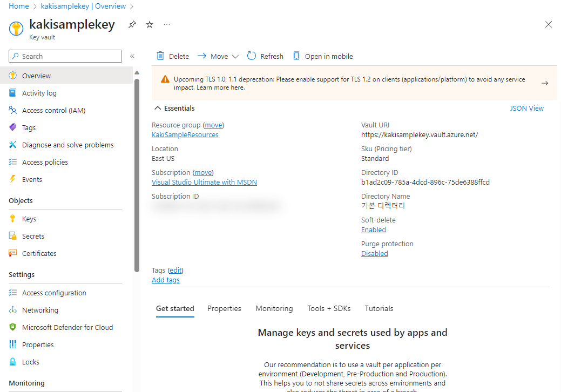Click the Open in mobile phone icon
This screenshot has height=392, width=561.
tap(296, 56)
